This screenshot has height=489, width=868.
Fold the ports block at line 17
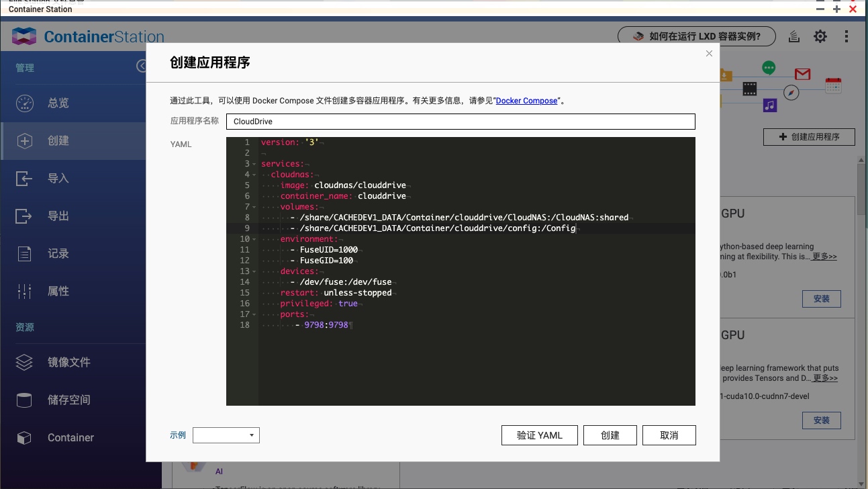pyautogui.click(x=255, y=314)
